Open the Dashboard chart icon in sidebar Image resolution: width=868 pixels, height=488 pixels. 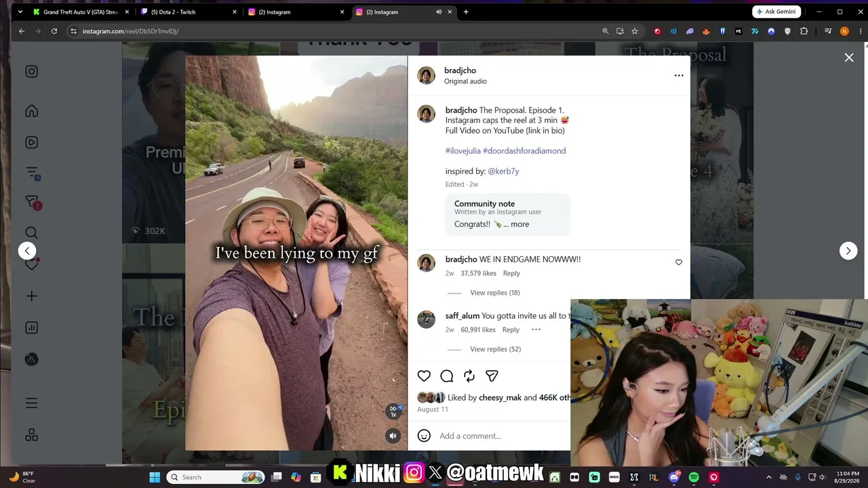[x=31, y=327]
